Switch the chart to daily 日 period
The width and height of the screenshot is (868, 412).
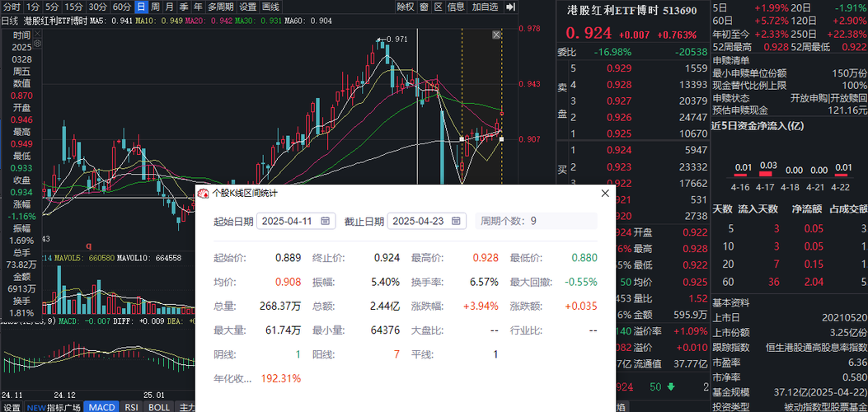[x=143, y=7]
